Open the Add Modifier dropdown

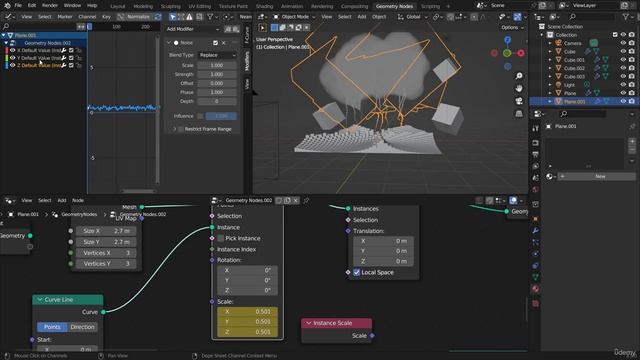tap(192, 29)
